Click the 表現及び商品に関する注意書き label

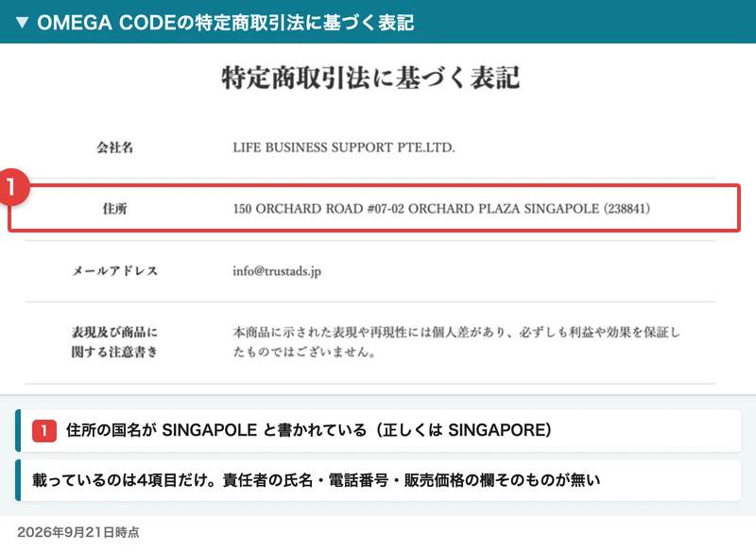point(114,342)
